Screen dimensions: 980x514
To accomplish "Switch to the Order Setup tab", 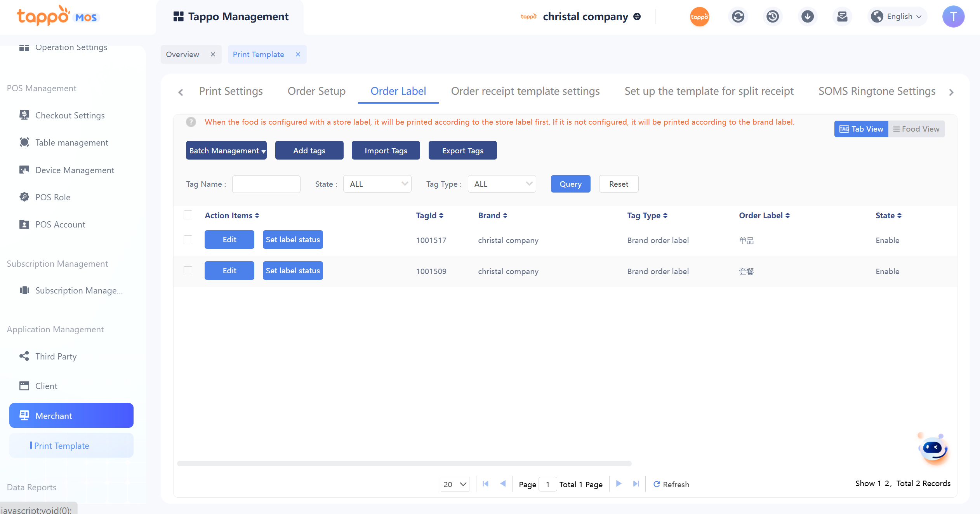I will 316,91.
